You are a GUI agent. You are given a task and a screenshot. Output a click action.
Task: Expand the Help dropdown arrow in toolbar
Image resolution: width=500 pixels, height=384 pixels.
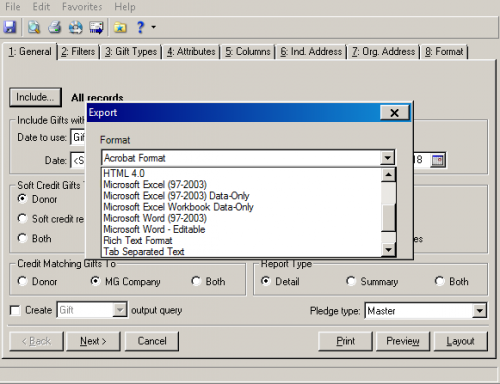coord(153,27)
